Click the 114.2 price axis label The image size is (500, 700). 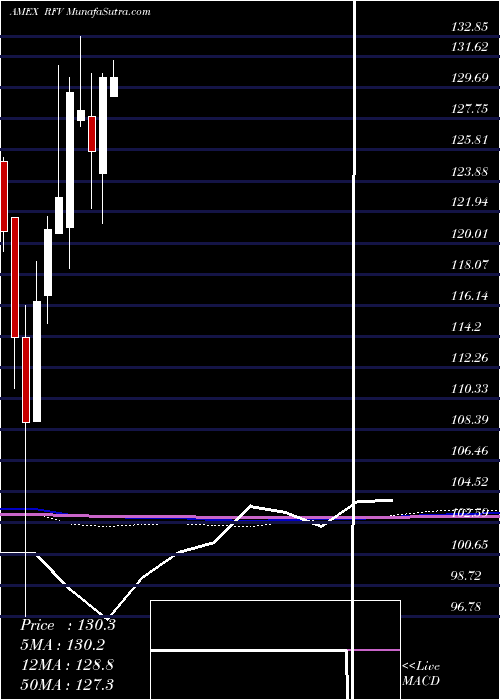tap(466, 327)
